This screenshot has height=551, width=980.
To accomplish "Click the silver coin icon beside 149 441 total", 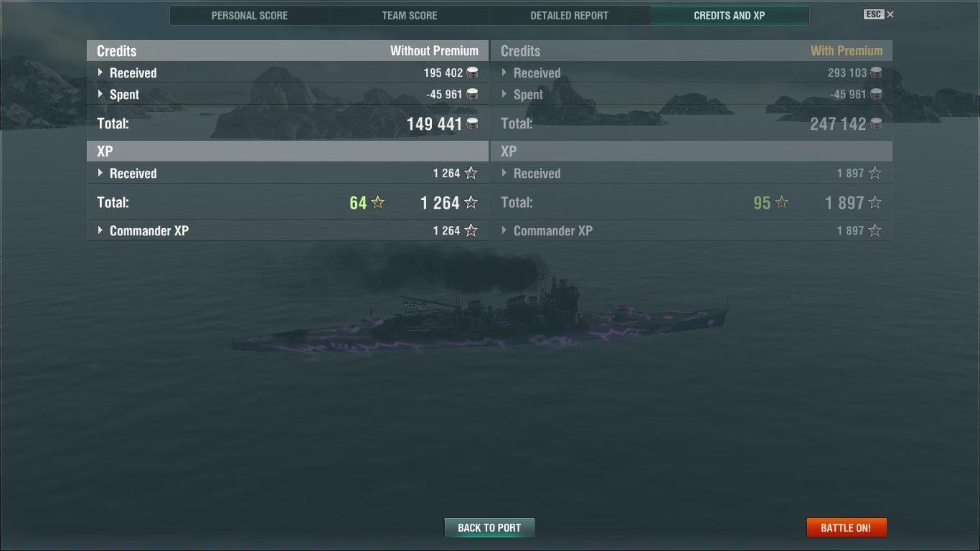I will click(x=472, y=124).
